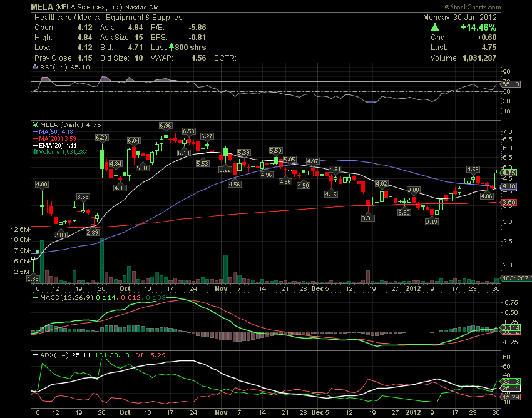
Task: Click the 5.22 price label
Action: click(x=225, y=170)
